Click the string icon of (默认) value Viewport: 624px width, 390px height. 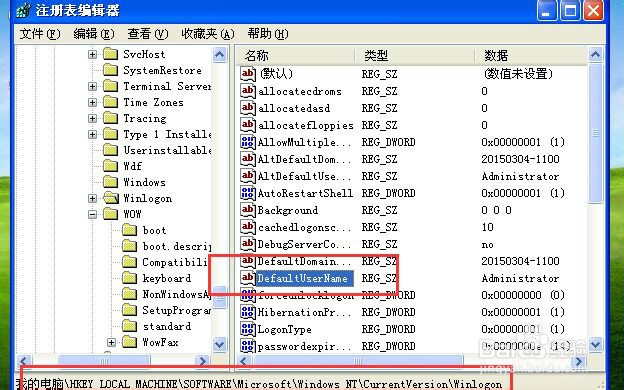[x=248, y=74]
